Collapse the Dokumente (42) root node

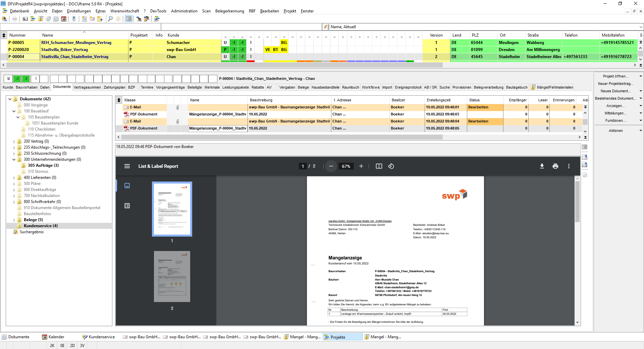coord(10,99)
